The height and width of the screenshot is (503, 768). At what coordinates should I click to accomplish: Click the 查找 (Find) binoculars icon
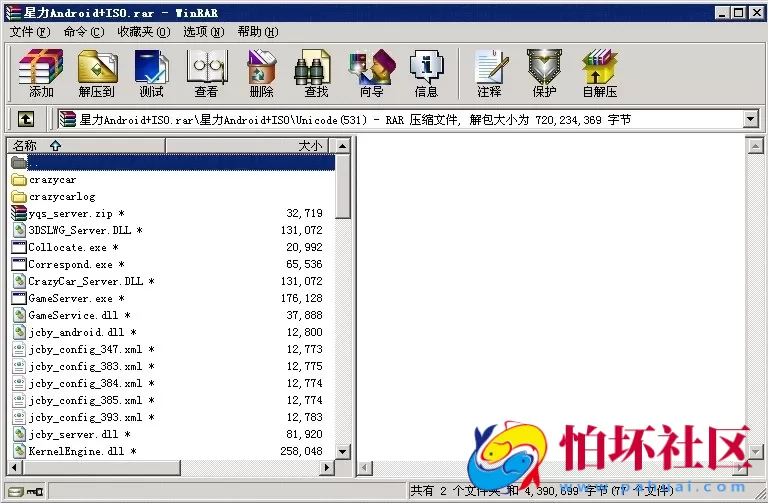click(x=316, y=73)
